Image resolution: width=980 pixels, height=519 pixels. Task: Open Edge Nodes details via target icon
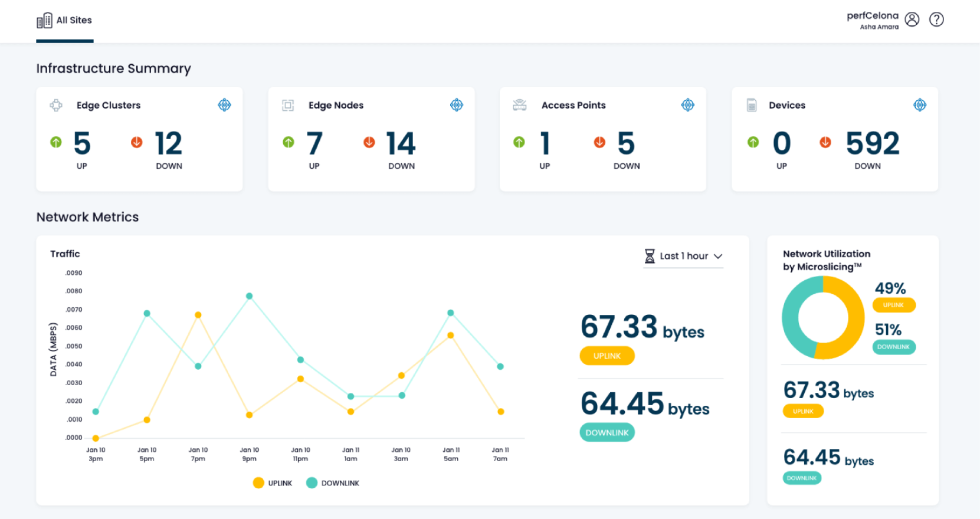(x=457, y=105)
